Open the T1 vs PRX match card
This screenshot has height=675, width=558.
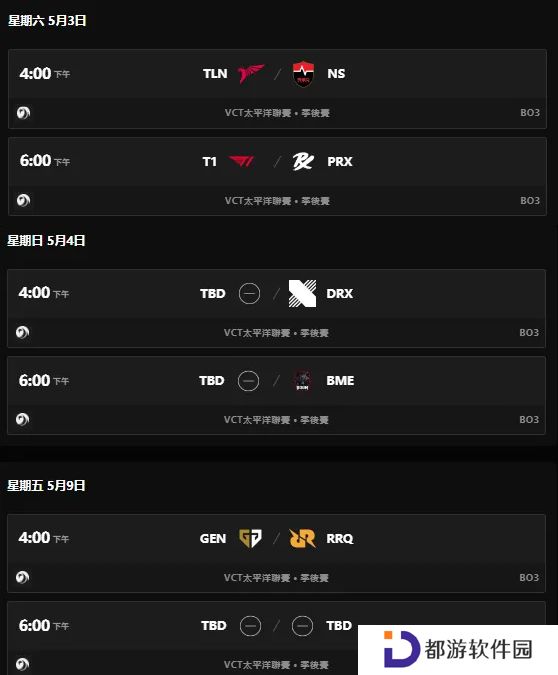pyautogui.click(x=277, y=176)
